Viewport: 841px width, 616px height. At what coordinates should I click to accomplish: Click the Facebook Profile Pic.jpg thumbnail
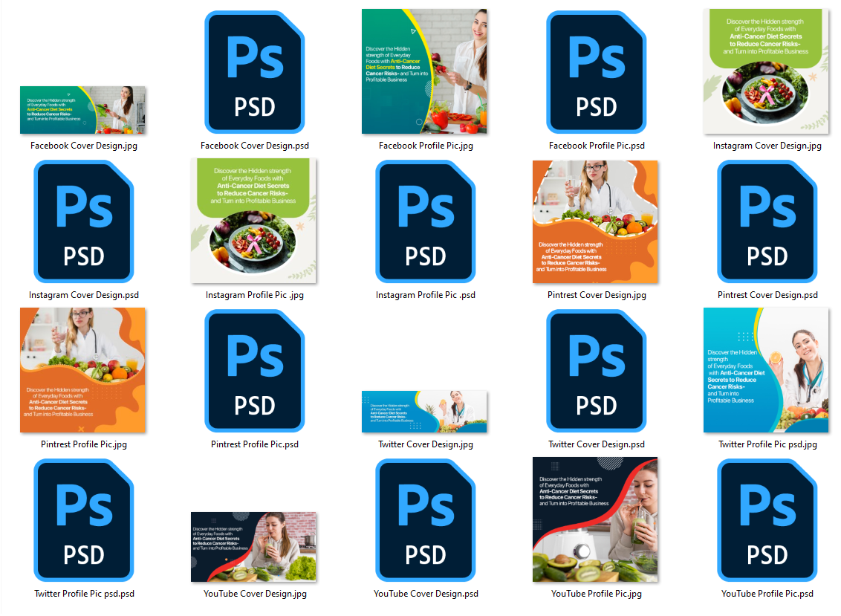pos(425,72)
